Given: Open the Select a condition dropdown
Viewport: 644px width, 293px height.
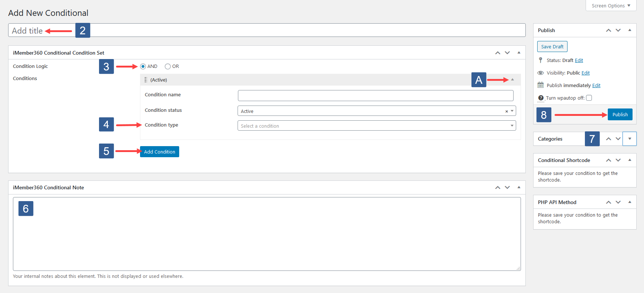Looking at the screenshot, I should (376, 125).
